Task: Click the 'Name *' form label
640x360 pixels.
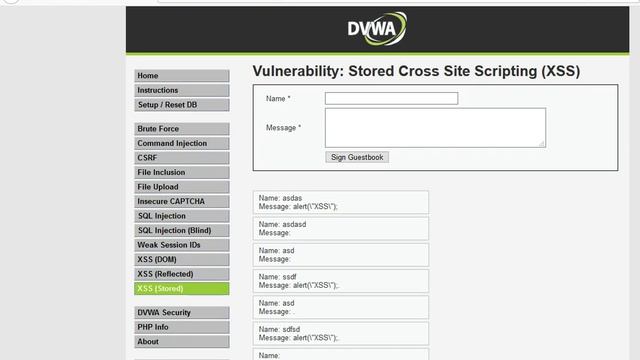Action: click(x=278, y=99)
